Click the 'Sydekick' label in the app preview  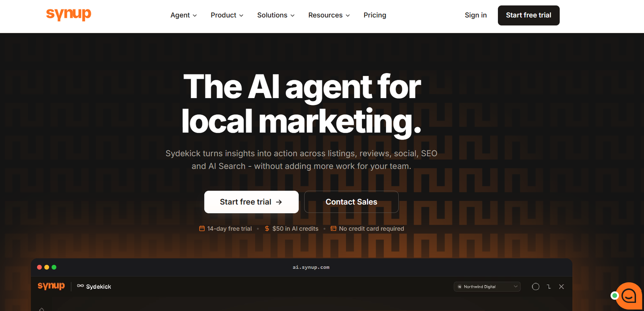99,286
